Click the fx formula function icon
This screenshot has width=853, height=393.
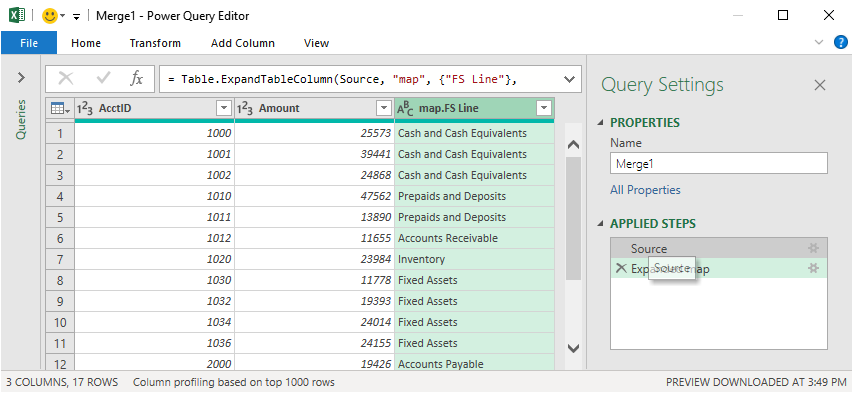(x=136, y=79)
